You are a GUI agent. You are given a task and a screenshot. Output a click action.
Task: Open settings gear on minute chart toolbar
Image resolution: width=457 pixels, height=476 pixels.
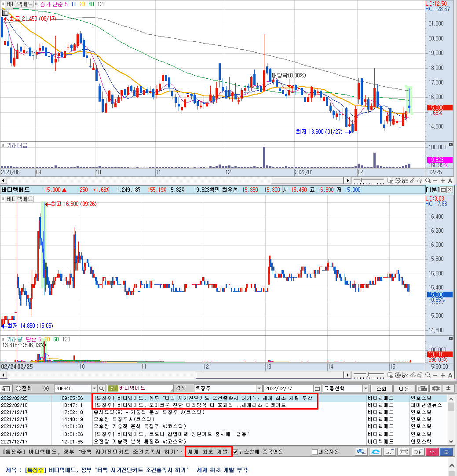398,375
